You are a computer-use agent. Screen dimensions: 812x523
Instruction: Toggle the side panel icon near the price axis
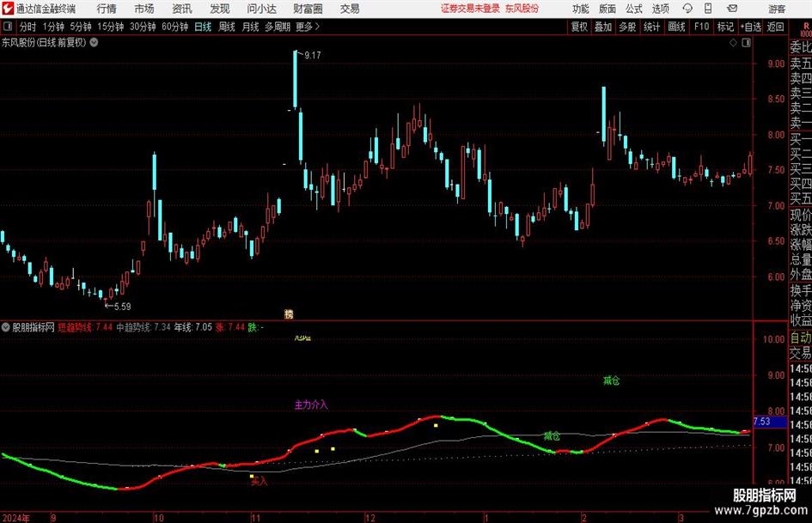point(746,43)
